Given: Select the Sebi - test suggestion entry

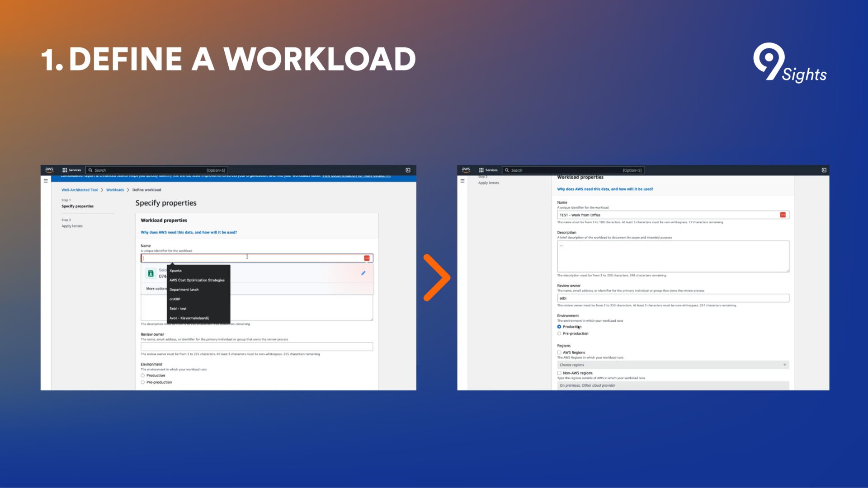Looking at the screenshot, I should pyautogui.click(x=178, y=309).
